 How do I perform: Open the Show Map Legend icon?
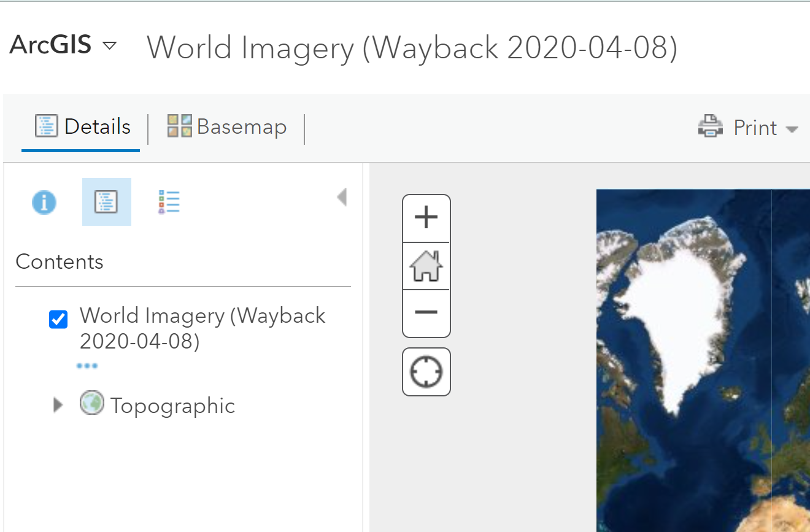click(x=169, y=202)
